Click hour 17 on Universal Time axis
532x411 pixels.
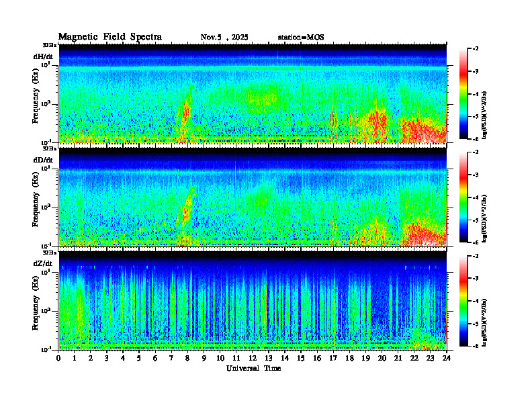333,358
